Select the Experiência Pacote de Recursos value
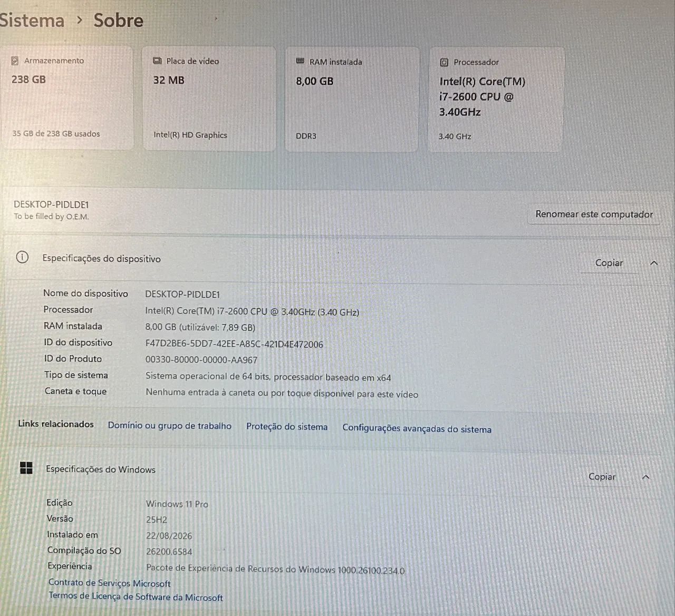The height and width of the screenshot is (616, 675). point(275,570)
